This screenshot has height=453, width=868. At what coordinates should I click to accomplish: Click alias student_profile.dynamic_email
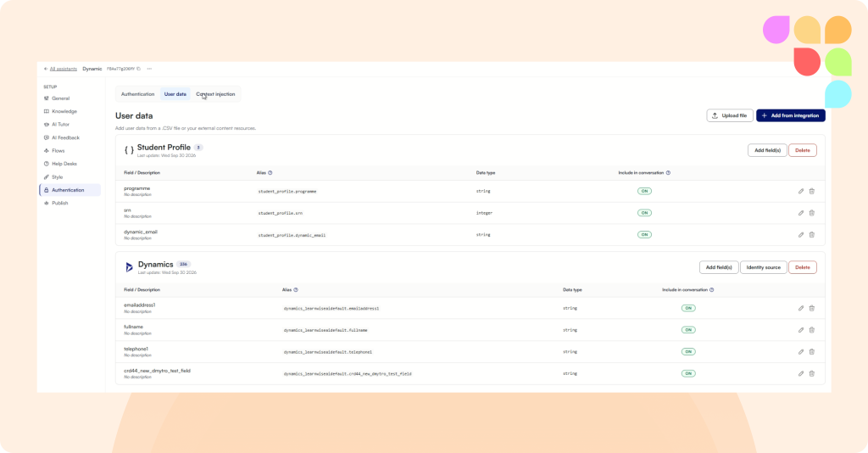292,235
